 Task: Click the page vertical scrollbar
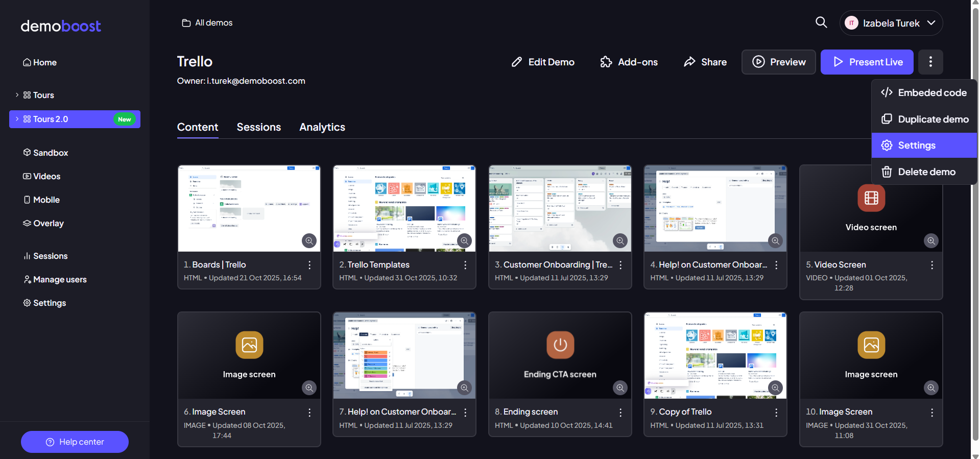tap(975, 225)
